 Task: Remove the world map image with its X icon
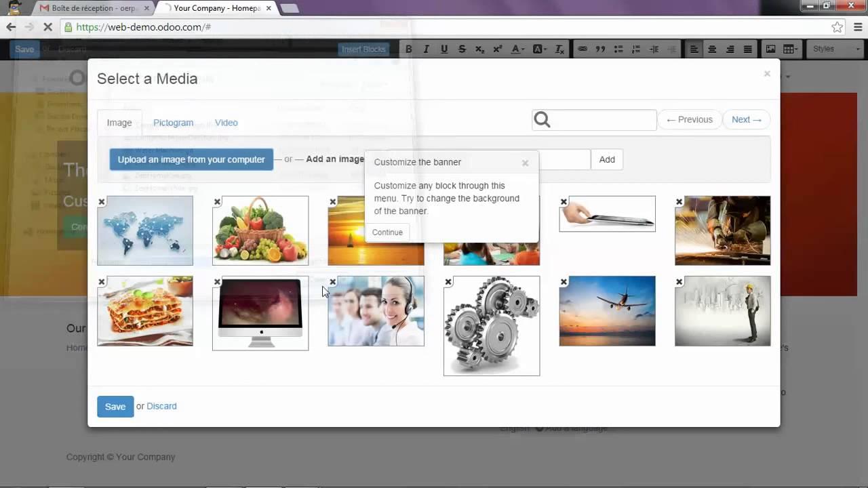102,202
